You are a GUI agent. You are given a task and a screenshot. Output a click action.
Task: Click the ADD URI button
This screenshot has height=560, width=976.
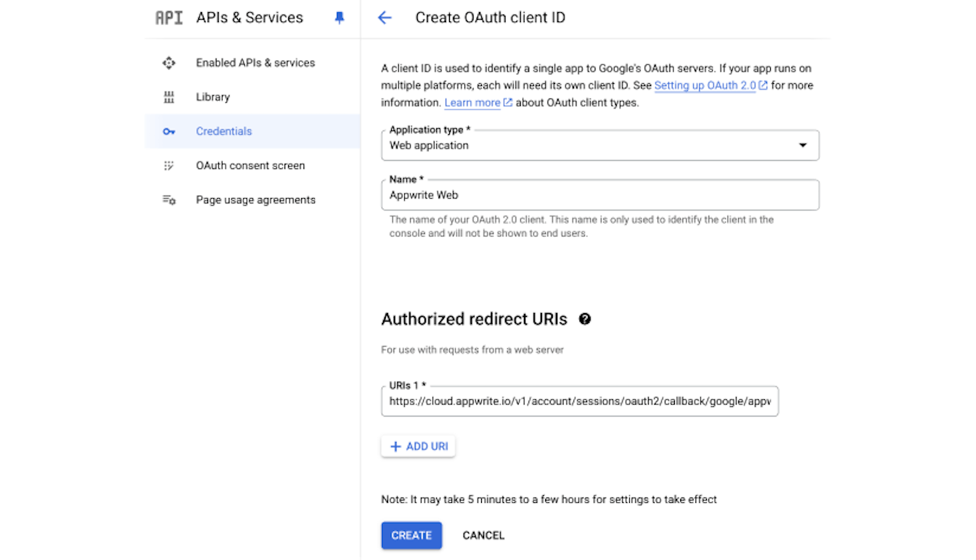point(418,446)
